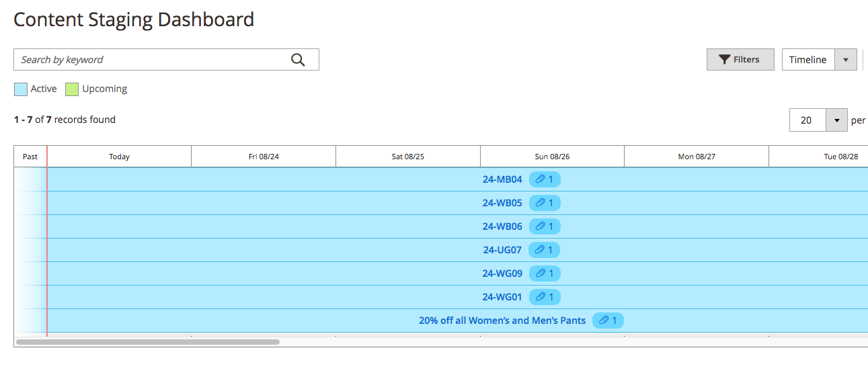Click the Upcoming legend color swatch
This screenshot has width=868, height=381.
pyautogui.click(x=72, y=89)
